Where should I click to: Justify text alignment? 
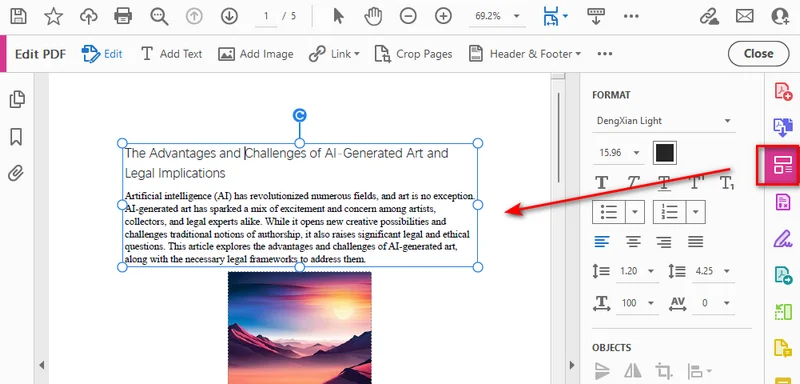(695, 241)
